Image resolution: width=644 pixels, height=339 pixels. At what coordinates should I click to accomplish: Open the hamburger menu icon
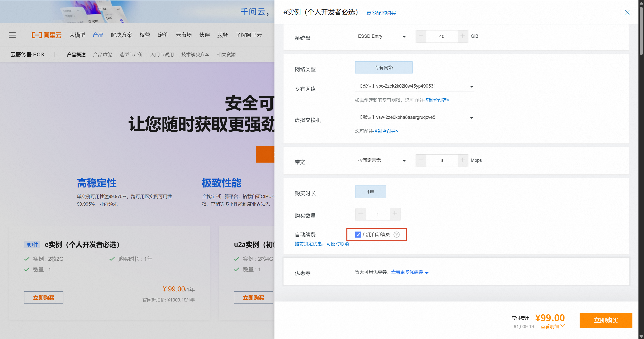click(12, 35)
